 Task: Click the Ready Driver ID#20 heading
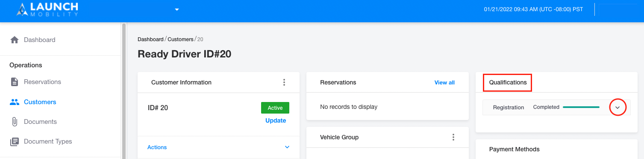185,54
